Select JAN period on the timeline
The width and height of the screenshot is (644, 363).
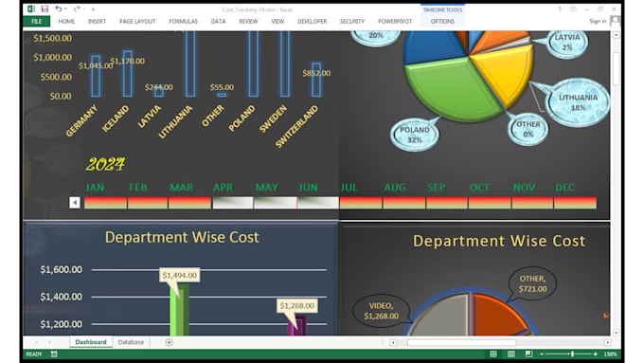[x=105, y=203]
